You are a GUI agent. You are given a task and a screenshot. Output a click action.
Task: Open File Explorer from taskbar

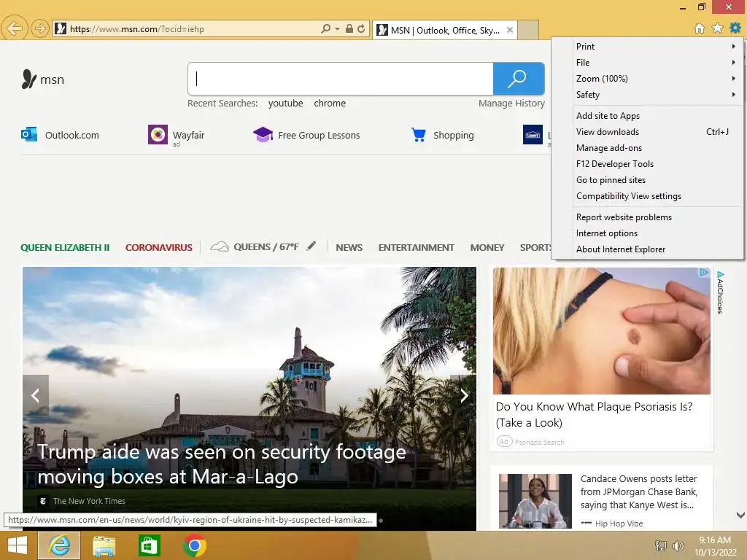(104, 545)
